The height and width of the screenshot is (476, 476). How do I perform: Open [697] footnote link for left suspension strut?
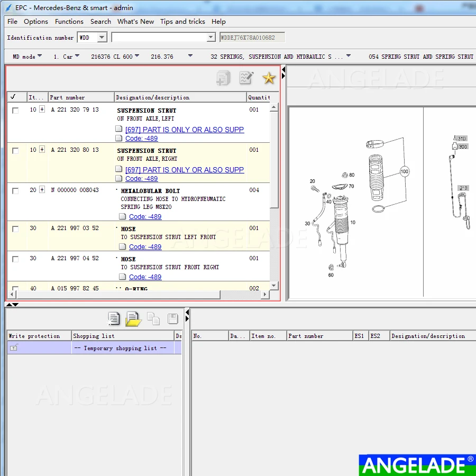click(x=185, y=130)
